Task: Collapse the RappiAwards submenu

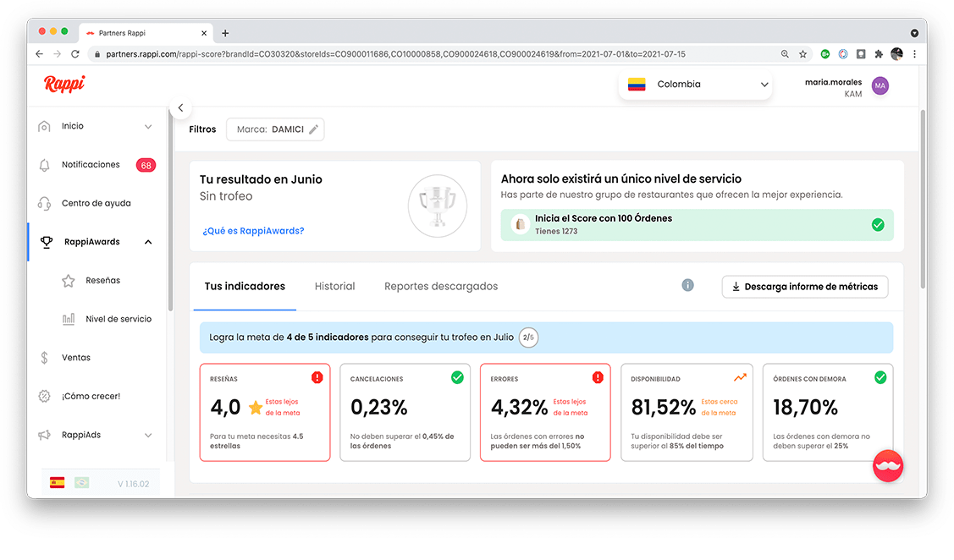Action: (148, 242)
